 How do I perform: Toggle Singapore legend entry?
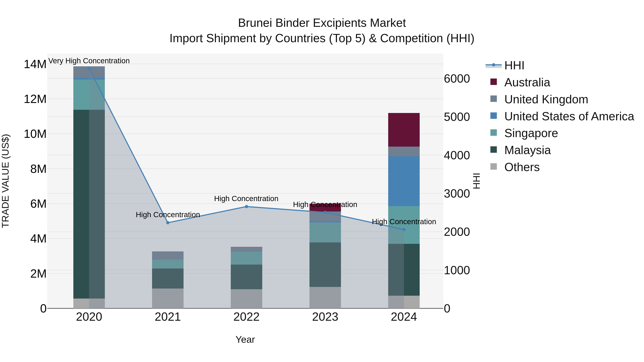524,133
